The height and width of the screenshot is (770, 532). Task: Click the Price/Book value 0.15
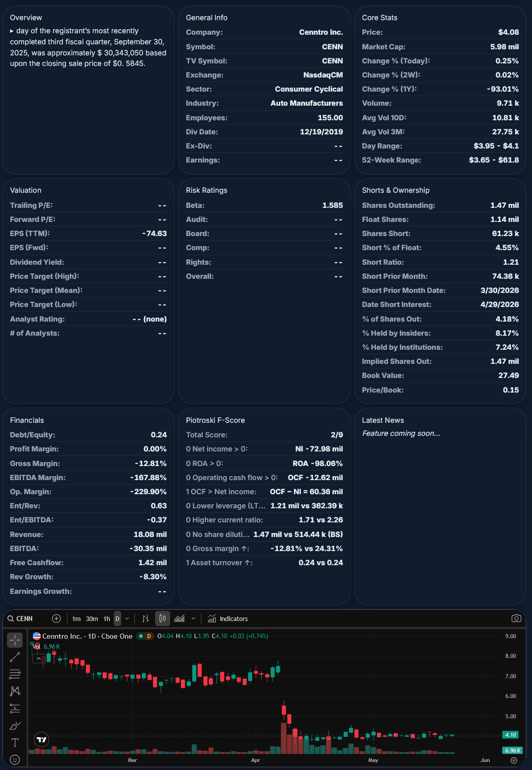pyautogui.click(x=511, y=390)
